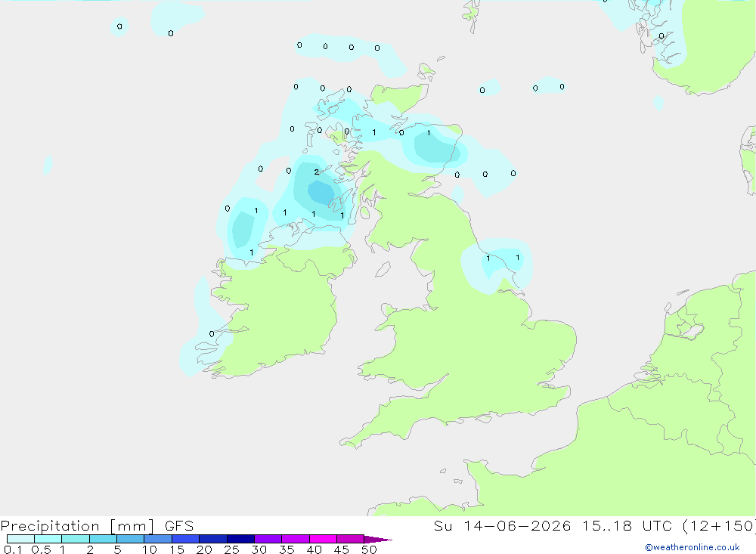Open the weatheronline.co.uk copyright link
This screenshot has width=756, height=554.
tap(692, 547)
